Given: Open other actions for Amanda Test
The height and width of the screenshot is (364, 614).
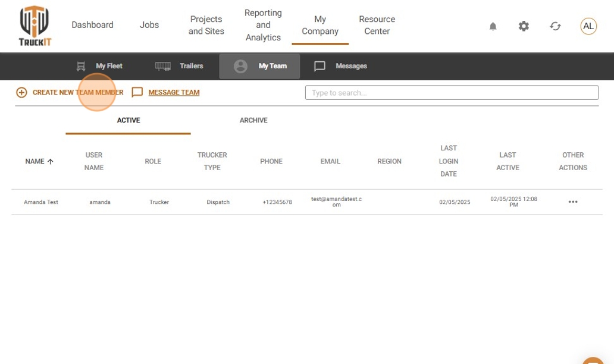Looking at the screenshot, I should pyautogui.click(x=573, y=202).
